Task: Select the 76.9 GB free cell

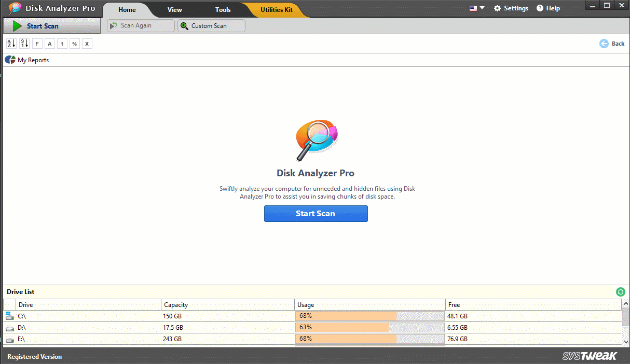Action: (x=533, y=339)
